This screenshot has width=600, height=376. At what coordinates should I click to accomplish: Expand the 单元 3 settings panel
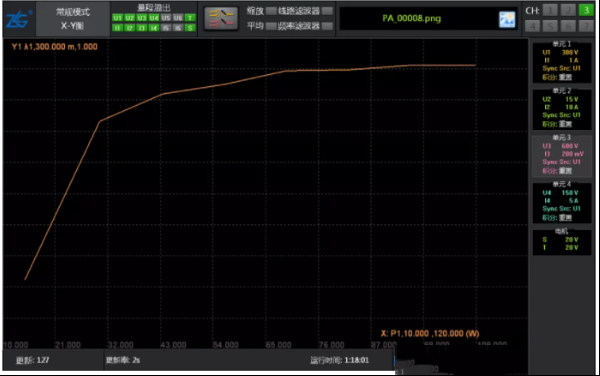pyautogui.click(x=562, y=155)
